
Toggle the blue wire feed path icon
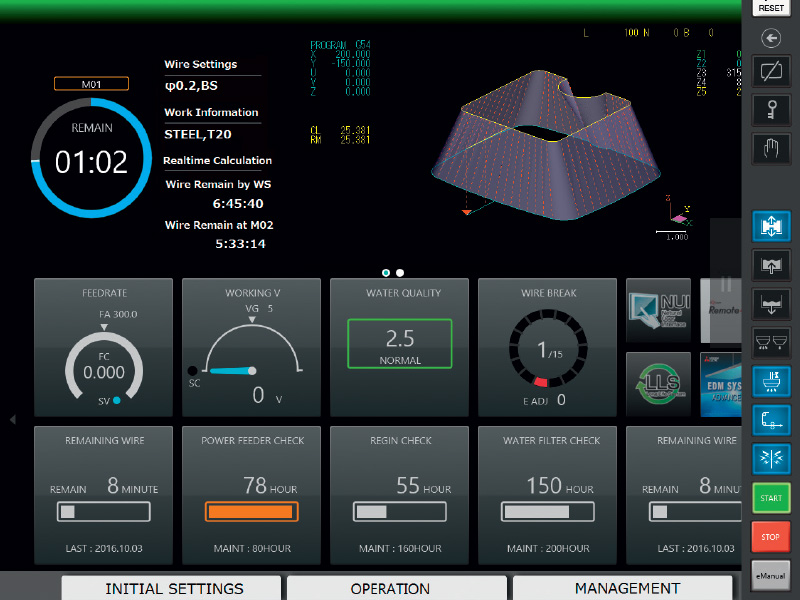[771, 420]
